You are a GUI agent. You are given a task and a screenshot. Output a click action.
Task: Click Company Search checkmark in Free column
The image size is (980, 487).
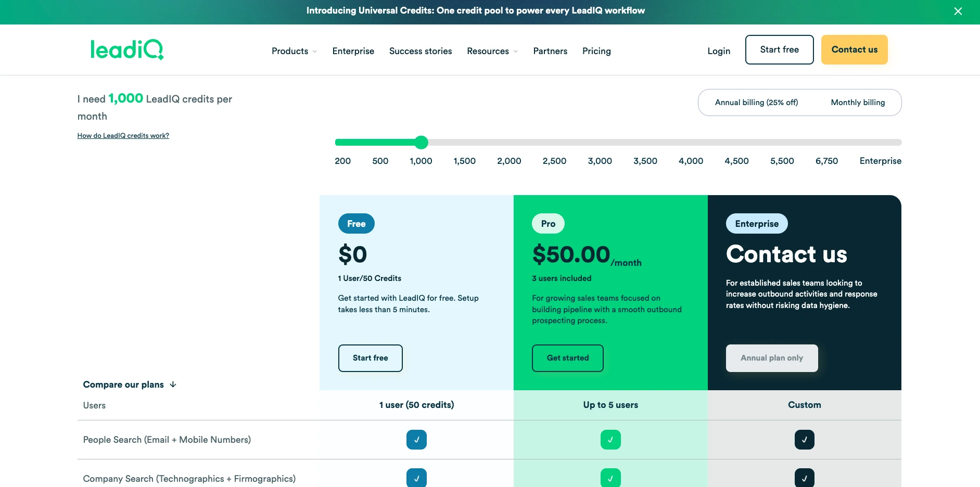416,478
